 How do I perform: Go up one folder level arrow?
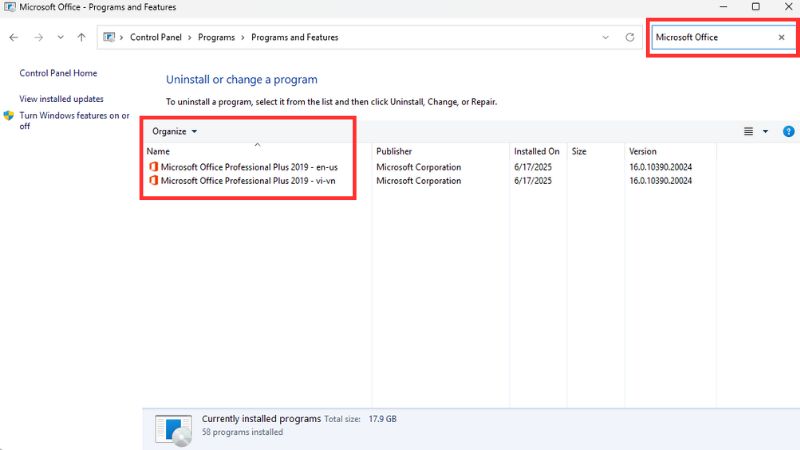pyautogui.click(x=81, y=37)
